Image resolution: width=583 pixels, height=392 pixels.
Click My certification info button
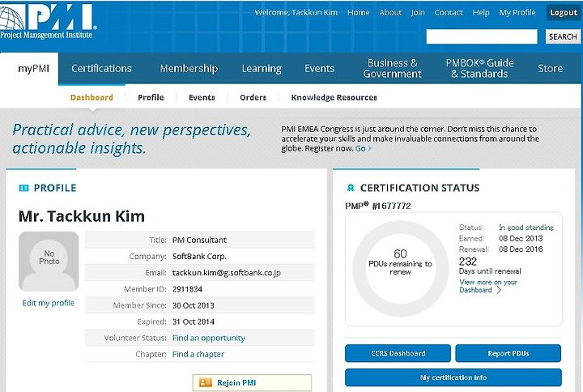click(x=453, y=377)
